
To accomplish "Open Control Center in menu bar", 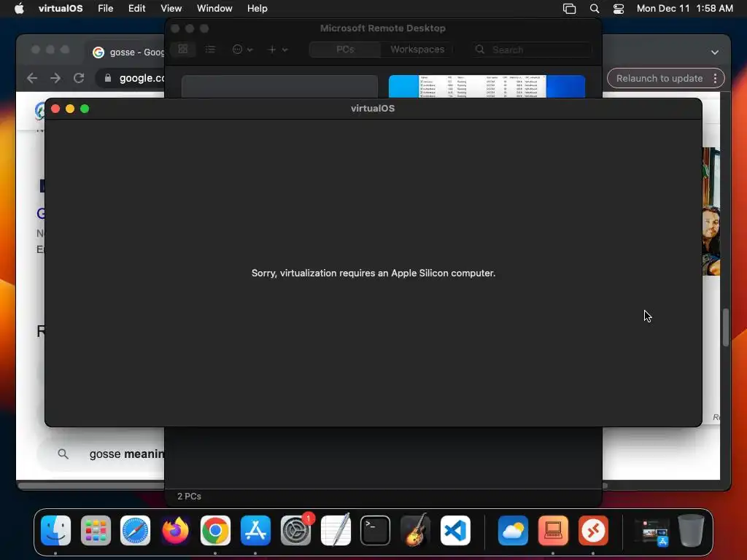I will pos(619,9).
